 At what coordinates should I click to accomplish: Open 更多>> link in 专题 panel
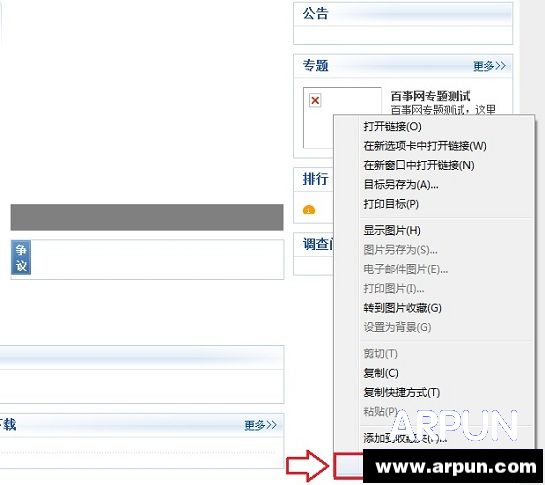pyautogui.click(x=489, y=66)
